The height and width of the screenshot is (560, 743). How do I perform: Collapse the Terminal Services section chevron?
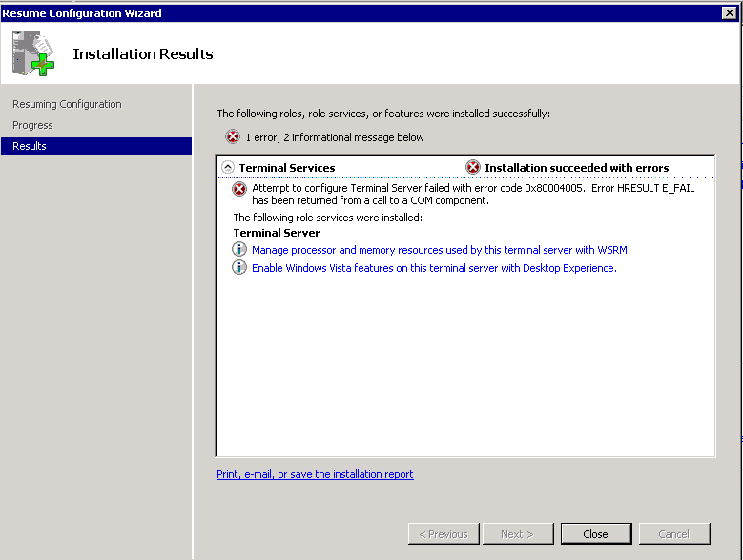tap(228, 167)
